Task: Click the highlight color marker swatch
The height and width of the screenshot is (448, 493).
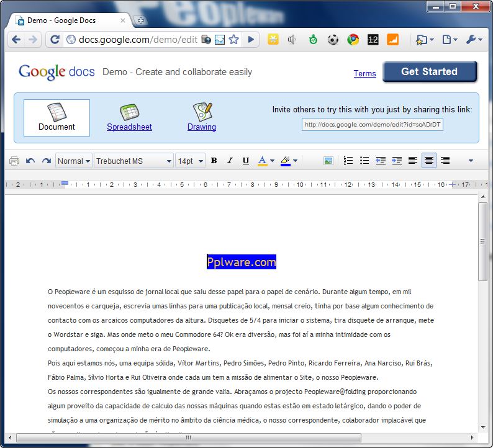Action: click(x=286, y=161)
